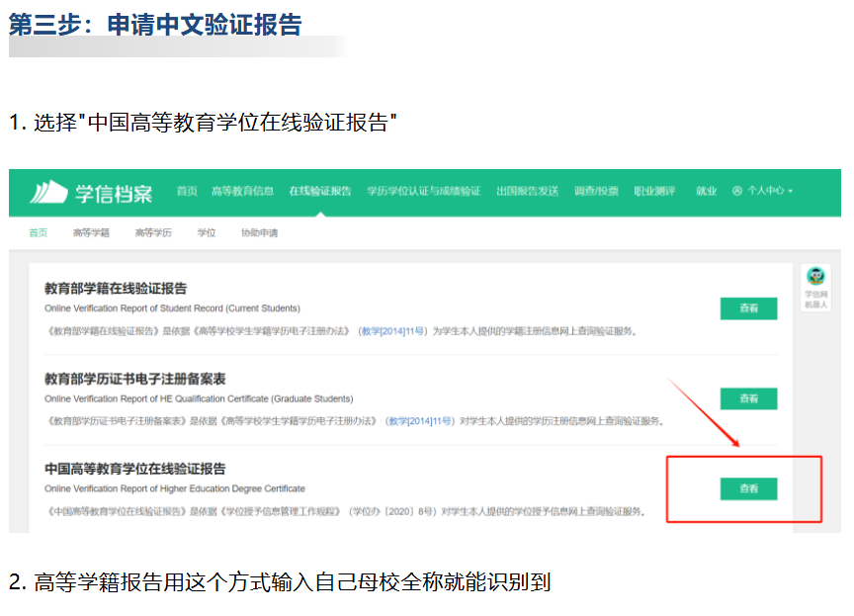Click the user avatar icon beside 个人中心

[736, 192]
